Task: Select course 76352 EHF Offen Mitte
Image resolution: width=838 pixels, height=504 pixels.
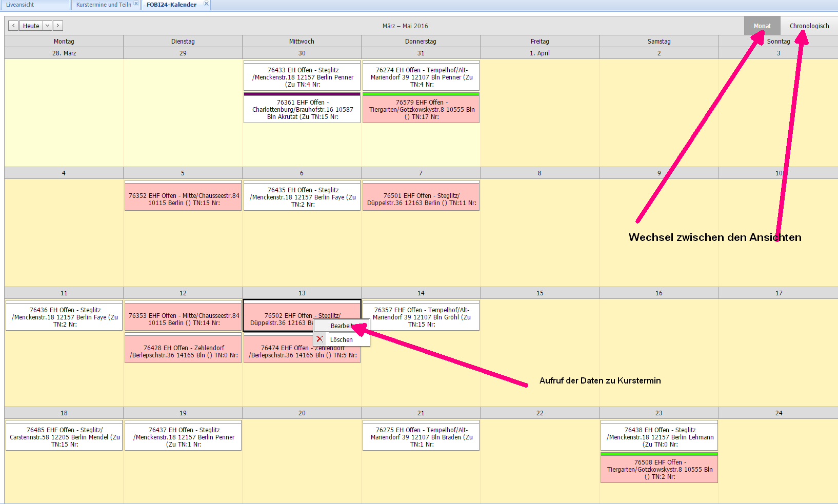Action: pos(183,199)
